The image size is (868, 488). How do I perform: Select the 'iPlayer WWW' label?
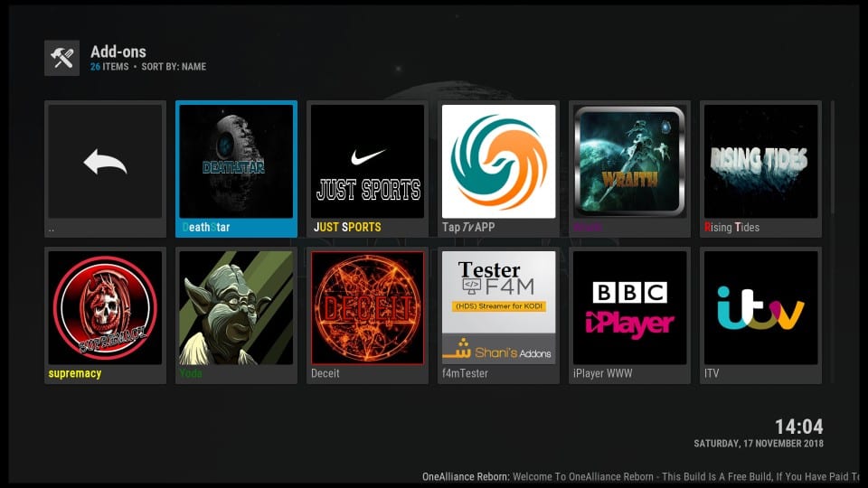click(x=602, y=373)
